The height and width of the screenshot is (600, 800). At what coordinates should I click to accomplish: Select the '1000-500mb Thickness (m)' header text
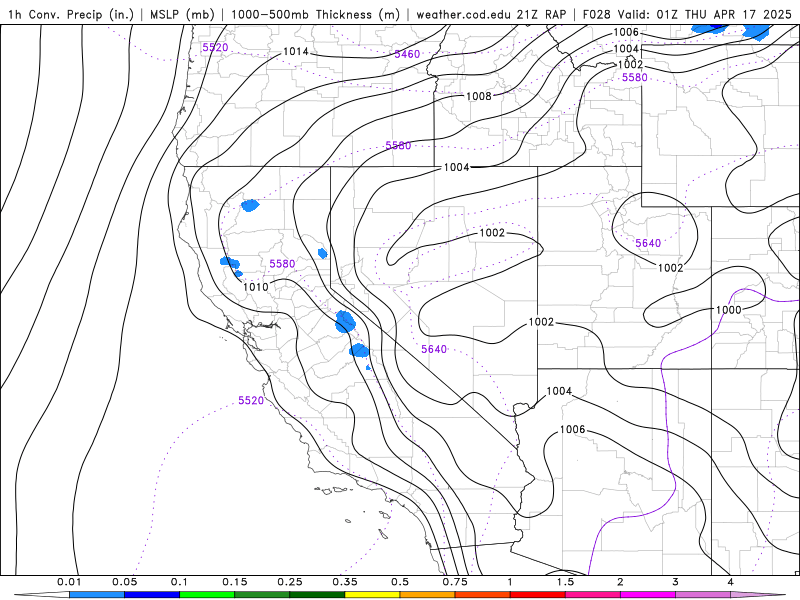(315, 14)
